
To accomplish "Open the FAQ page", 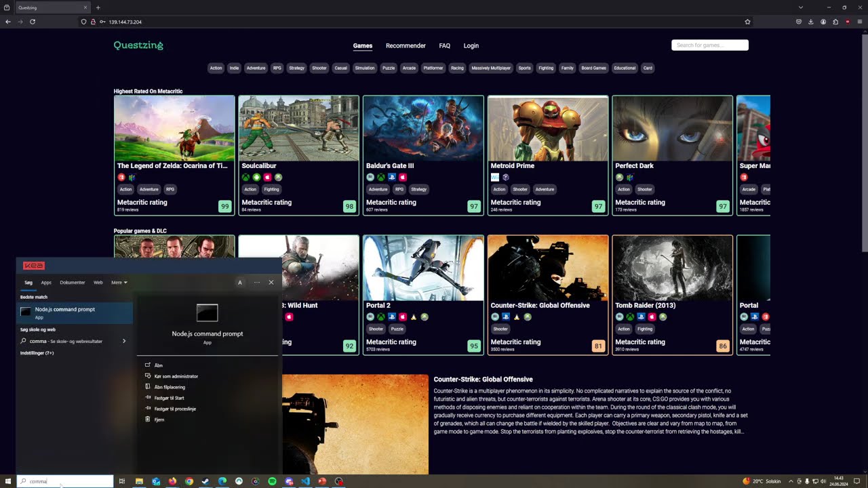I will 444,45.
